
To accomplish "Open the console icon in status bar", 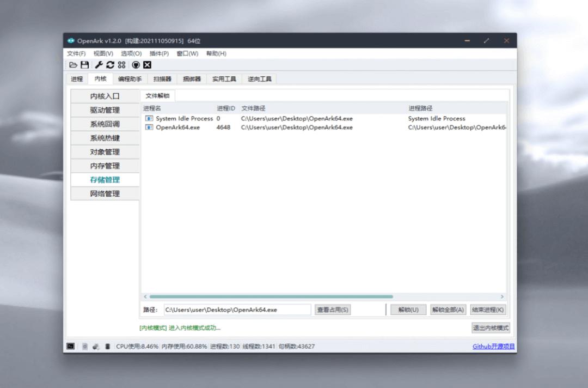I will click(x=70, y=346).
